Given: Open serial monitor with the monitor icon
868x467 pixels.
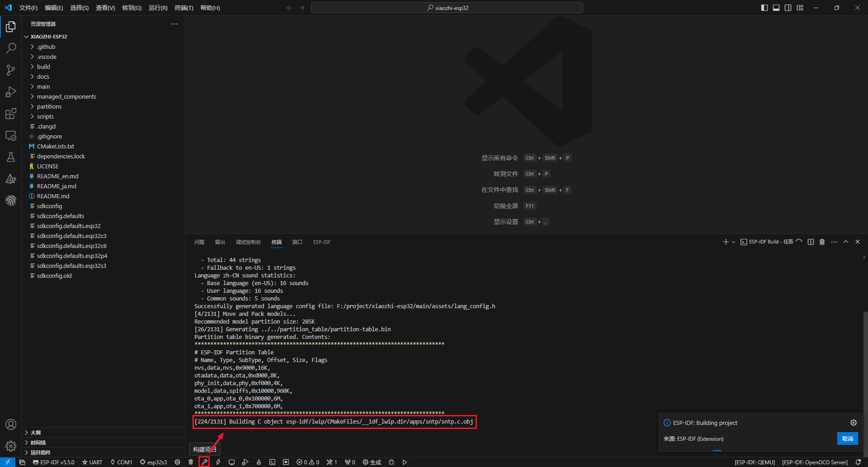Looking at the screenshot, I should (232, 462).
